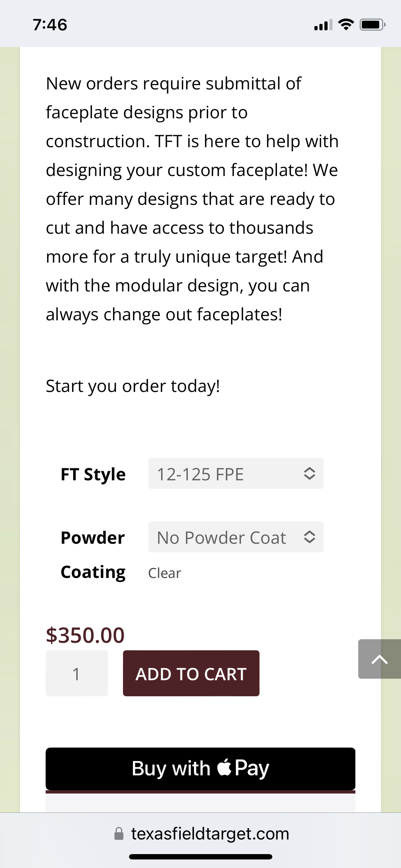The height and width of the screenshot is (868, 401).
Task: Tap the Wi-Fi status icon
Action: point(345,25)
